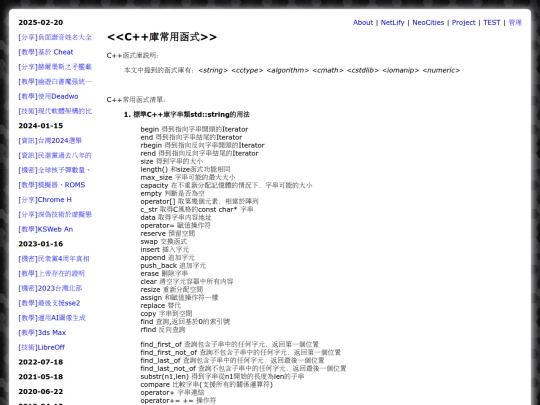Collapse the 2024-01-15 date group
The image size is (540, 405).
coord(41,126)
